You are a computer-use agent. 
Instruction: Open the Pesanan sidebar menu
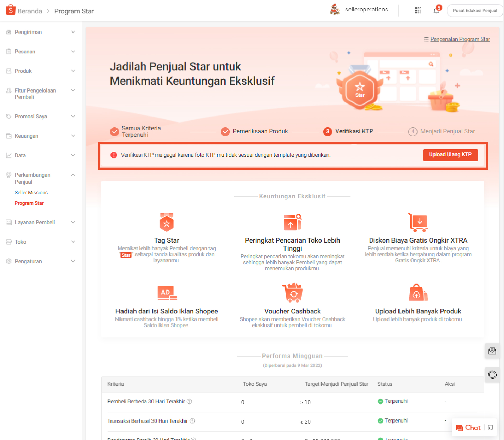[x=41, y=52]
